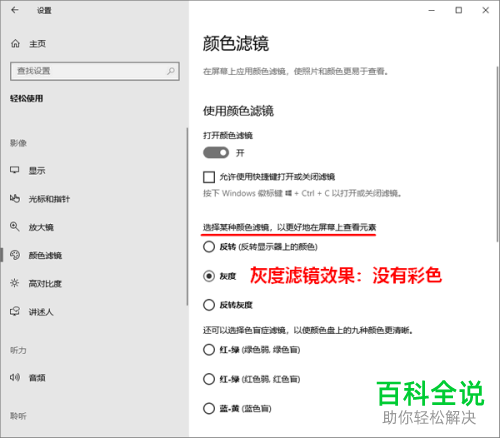The image size is (500, 438).
Task: Go back with the arrow icon
Action: [15, 10]
